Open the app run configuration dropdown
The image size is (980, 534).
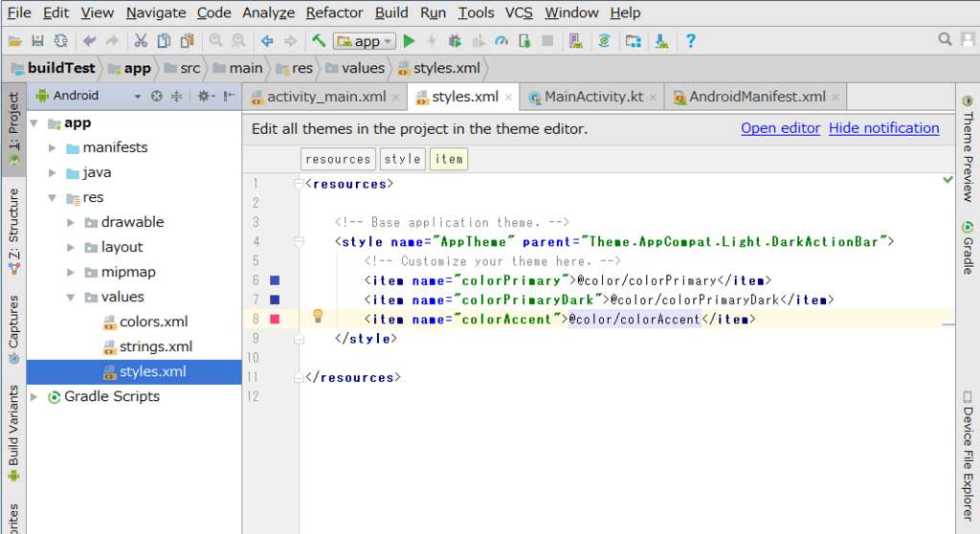pyautogui.click(x=365, y=41)
